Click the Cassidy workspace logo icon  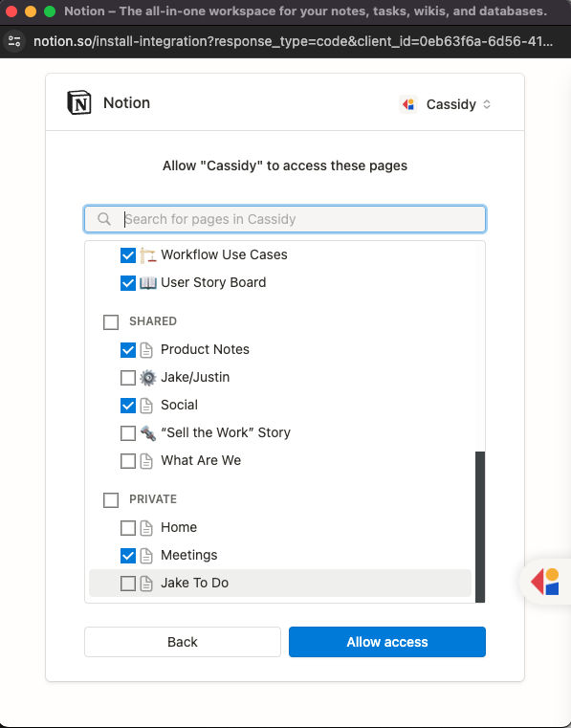408,104
